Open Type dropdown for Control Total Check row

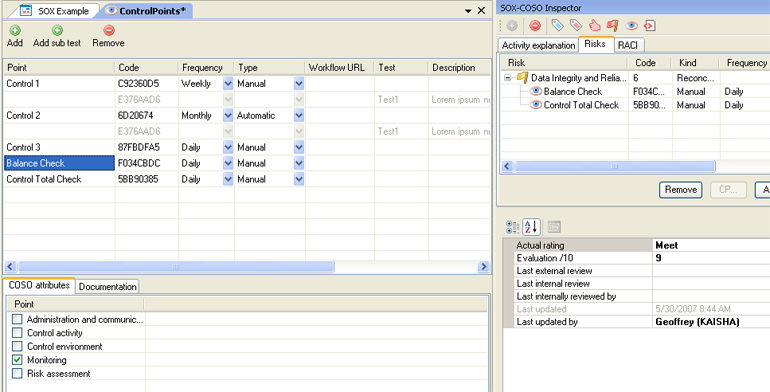[299, 179]
